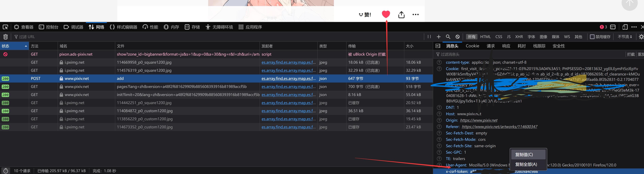Viewport: 644px width, 174px height.
Task: Switch to the 响应 response tab
Action: point(506,46)
